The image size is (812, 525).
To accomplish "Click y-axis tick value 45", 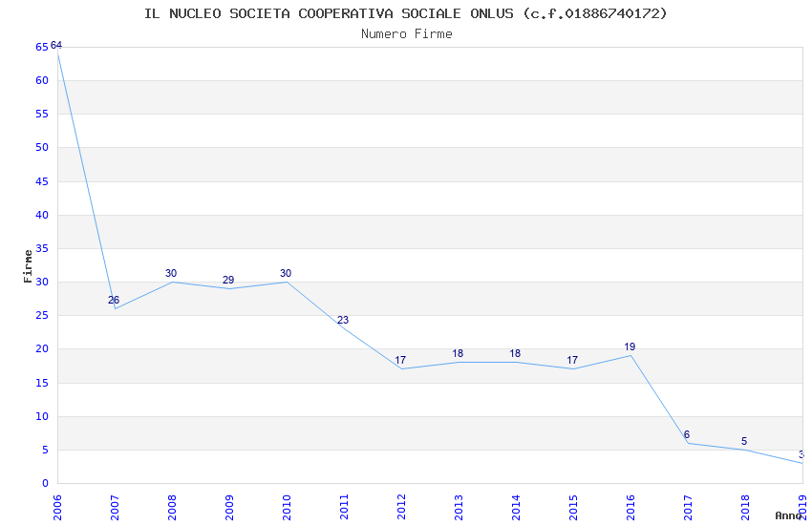I will [42, 181].
